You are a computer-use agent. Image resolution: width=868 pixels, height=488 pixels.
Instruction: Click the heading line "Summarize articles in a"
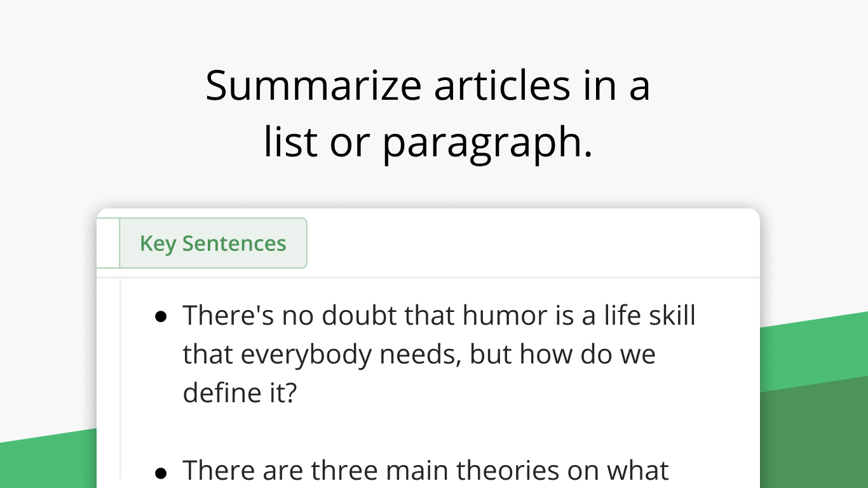point(428,85)
